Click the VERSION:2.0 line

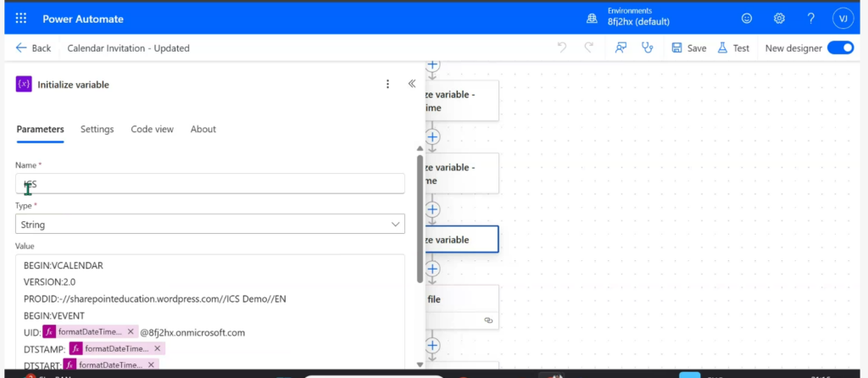tap(49, 282)
